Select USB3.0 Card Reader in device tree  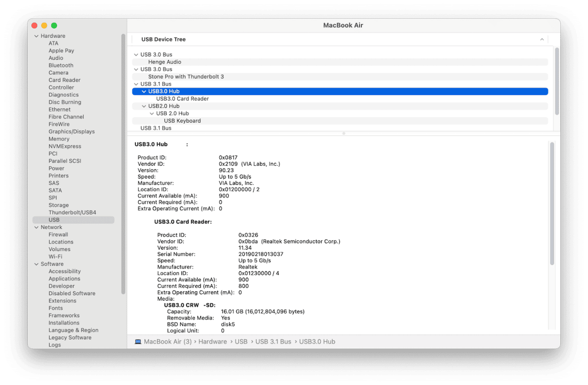[x=182, y=99]
